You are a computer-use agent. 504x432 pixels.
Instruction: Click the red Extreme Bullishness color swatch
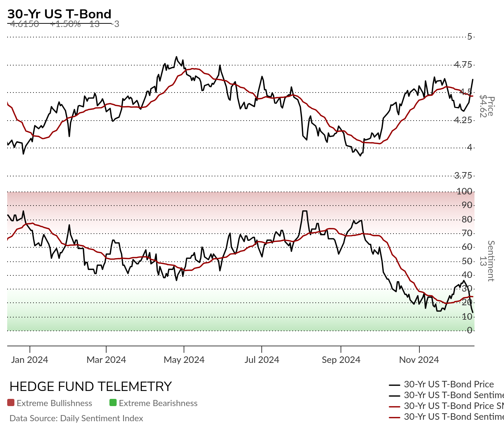(x=11, y=403)
